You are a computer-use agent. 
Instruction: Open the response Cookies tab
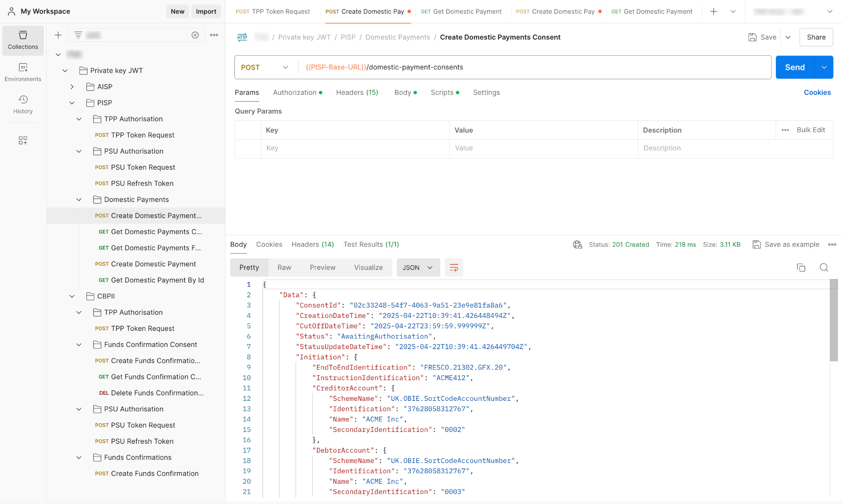click(269, 244)
